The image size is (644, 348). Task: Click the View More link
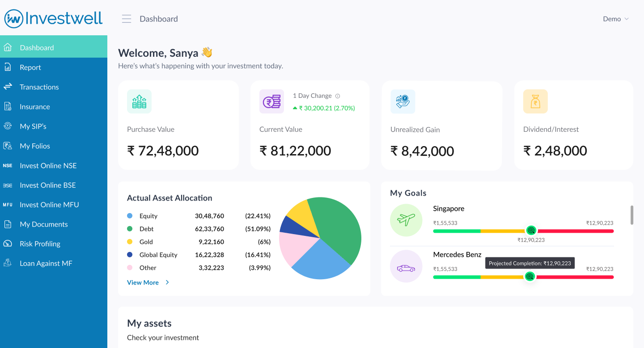tap(142, 282)
